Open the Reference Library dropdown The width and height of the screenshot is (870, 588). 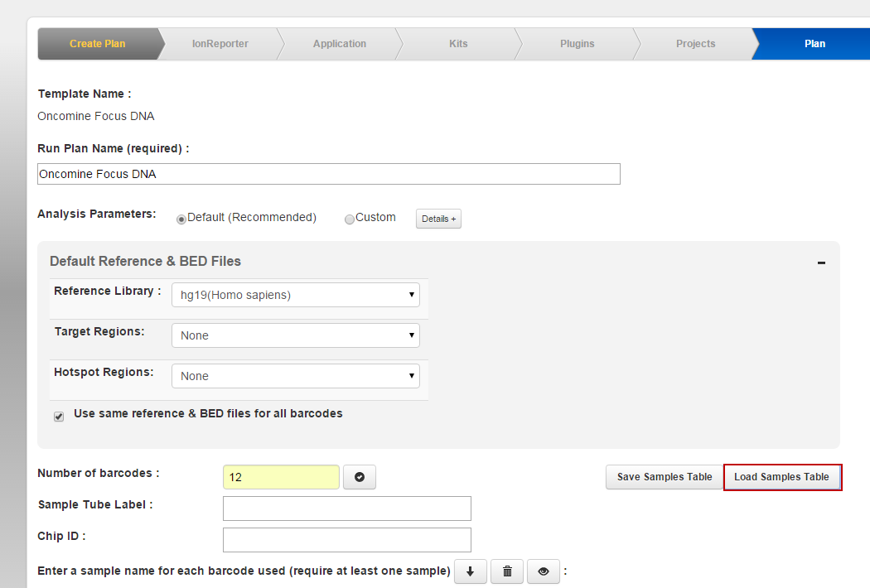296,295
